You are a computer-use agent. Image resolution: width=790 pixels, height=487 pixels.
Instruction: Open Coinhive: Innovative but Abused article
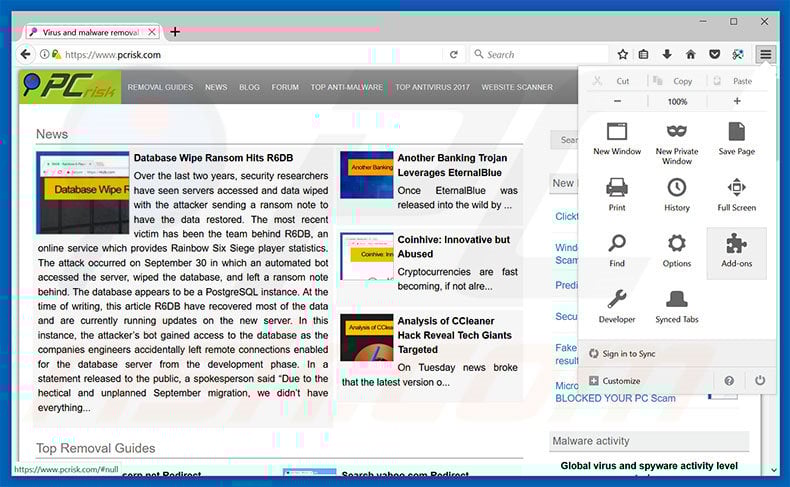(453, 247)
